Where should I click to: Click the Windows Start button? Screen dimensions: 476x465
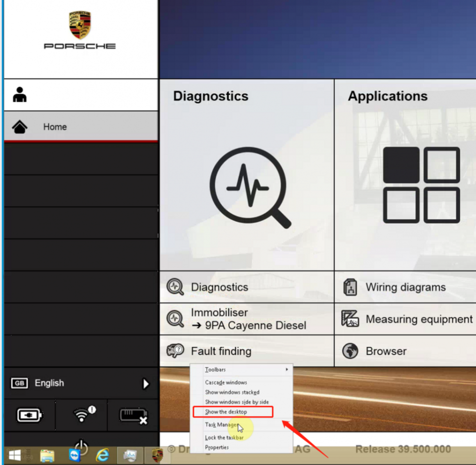(x=15, y=455)
